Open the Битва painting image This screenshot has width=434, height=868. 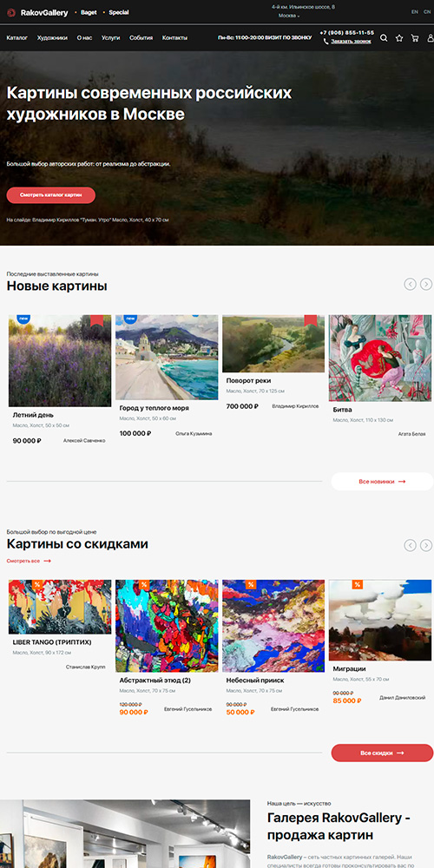[380, 358]
